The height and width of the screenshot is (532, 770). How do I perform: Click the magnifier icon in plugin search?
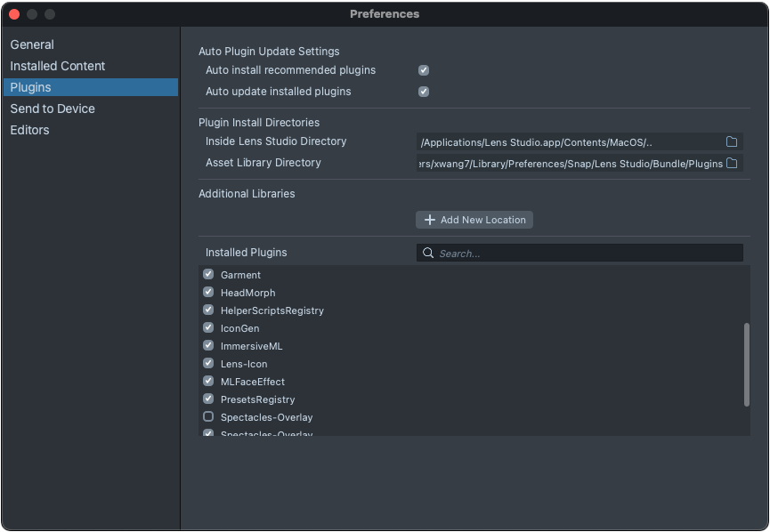click(x=428, y=254)
